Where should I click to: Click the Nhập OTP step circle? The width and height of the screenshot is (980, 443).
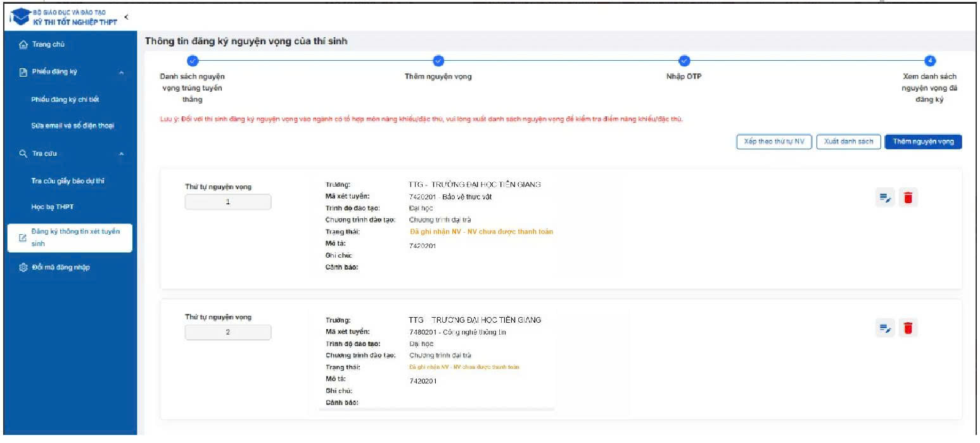tap(684, 61)
